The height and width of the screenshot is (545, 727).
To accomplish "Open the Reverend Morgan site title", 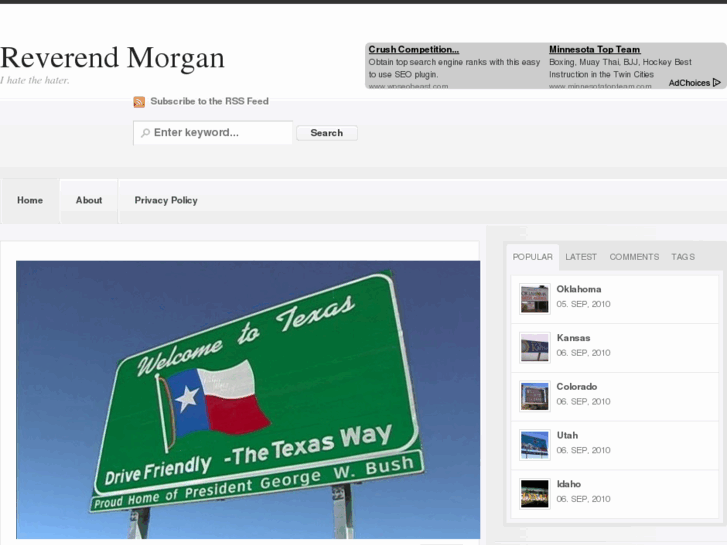I will tap(112, 58).
